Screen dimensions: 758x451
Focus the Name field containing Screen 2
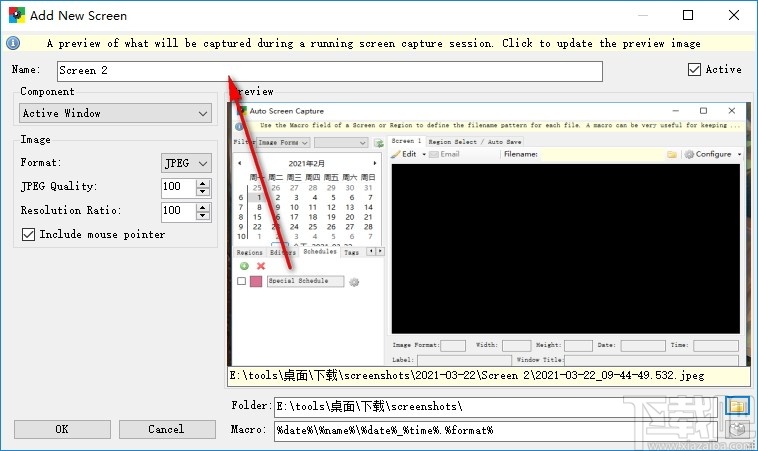click(330, 71)
